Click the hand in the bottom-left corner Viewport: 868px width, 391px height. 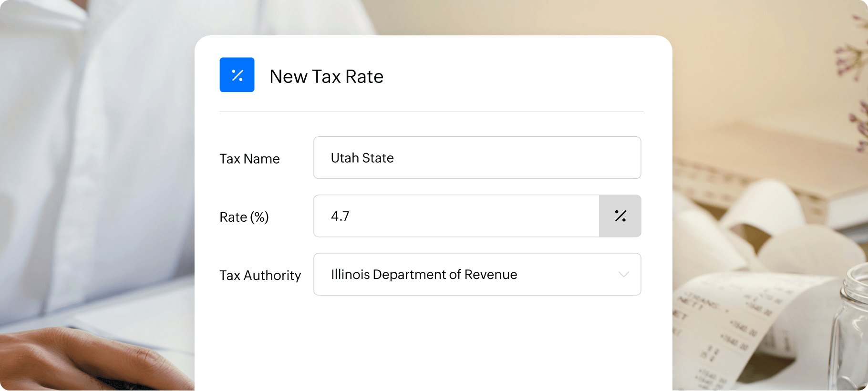(x=72, y=358)
